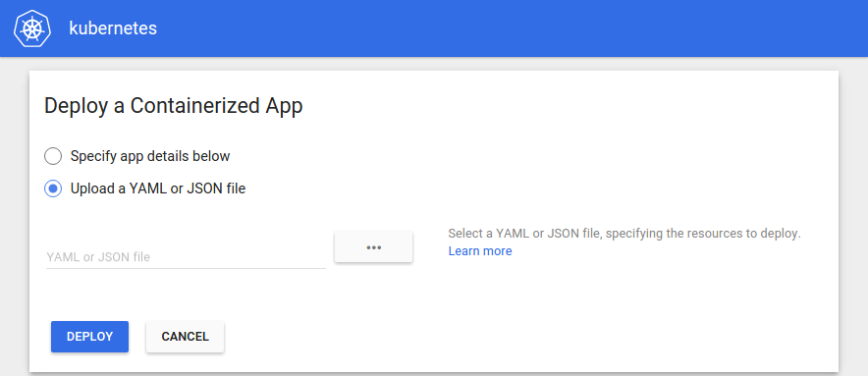
Task: Browse files with the ellipsis button
Action: pyautogui.click(x=374, y=247)
